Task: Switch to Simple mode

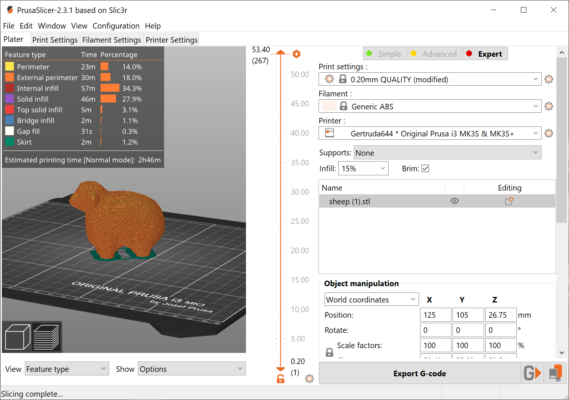Action: click(384, 54)
